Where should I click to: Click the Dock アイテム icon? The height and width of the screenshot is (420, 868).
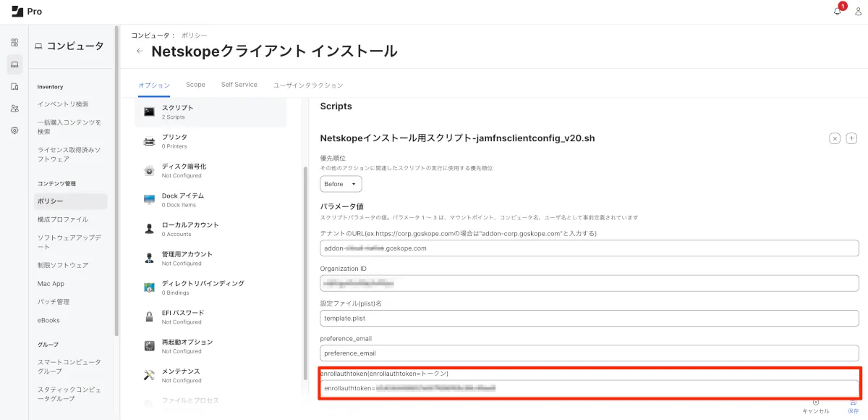click(149, 200)
